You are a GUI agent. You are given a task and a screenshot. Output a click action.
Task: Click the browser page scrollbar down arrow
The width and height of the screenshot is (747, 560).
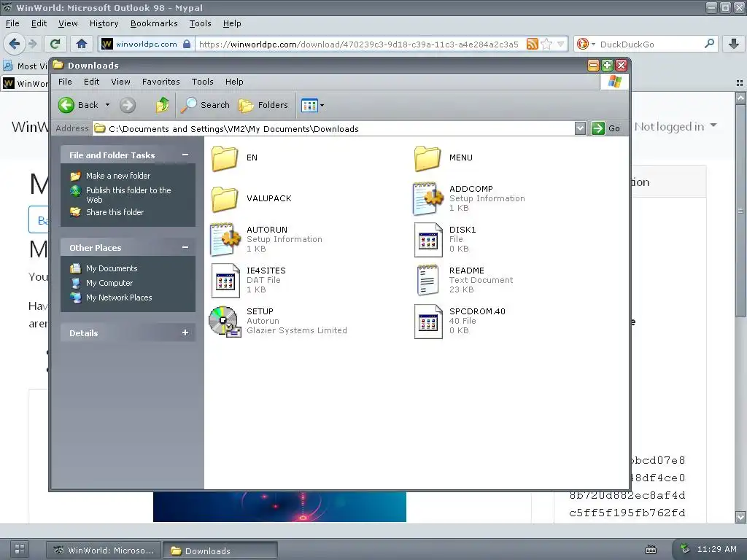[x=740, y=517]
